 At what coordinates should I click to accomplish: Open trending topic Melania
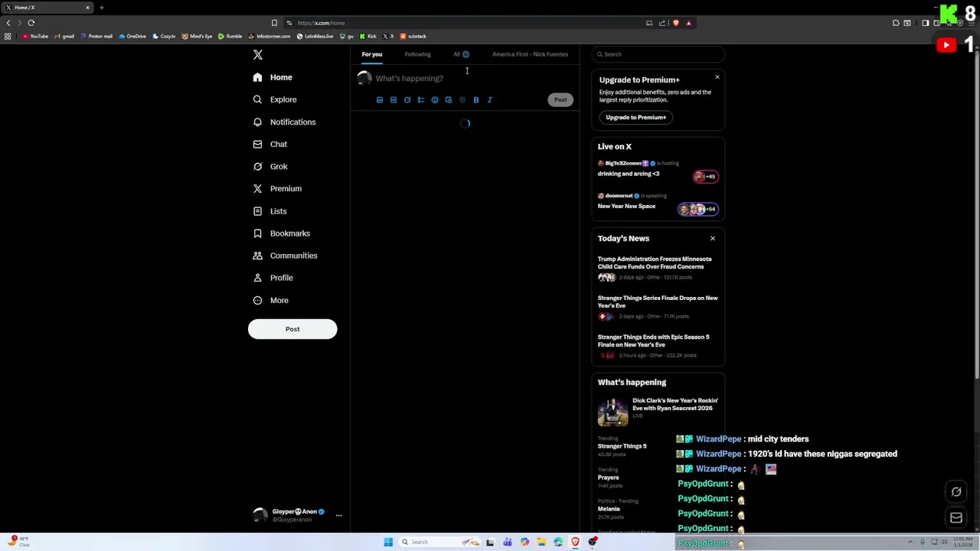pyautogui.click(x=609, y=509)
